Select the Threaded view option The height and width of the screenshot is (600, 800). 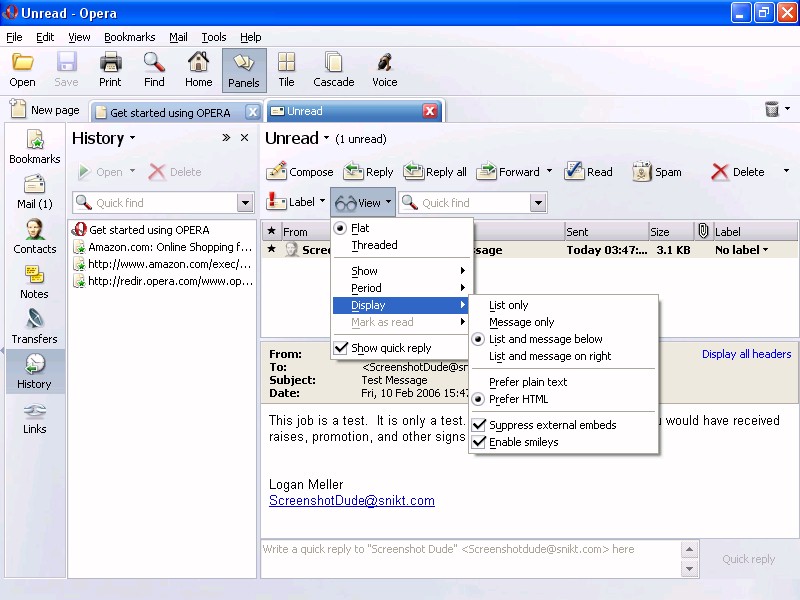coord(374,245)
